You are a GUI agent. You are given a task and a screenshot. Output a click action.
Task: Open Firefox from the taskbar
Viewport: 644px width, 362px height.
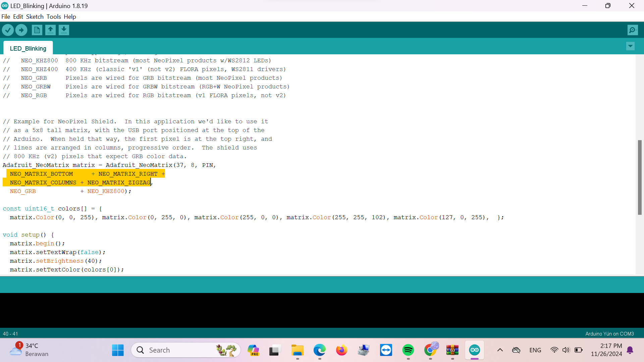click(341, 350)
